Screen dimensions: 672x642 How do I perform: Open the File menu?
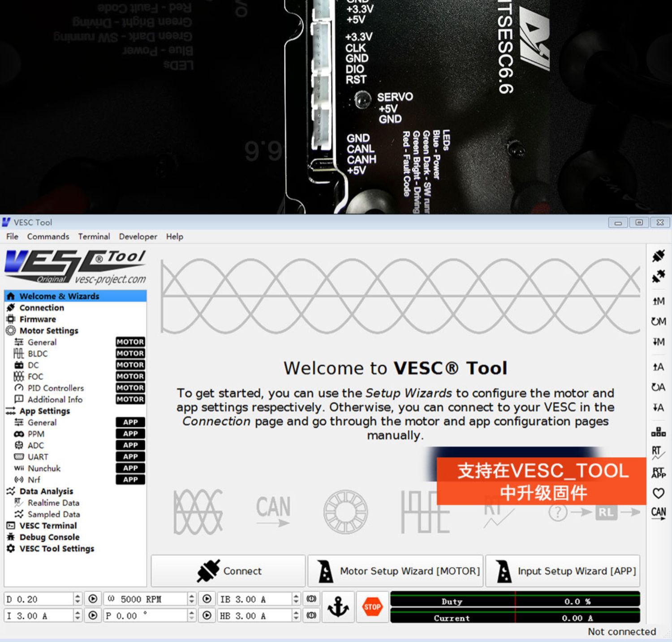(x=12, y=236)
